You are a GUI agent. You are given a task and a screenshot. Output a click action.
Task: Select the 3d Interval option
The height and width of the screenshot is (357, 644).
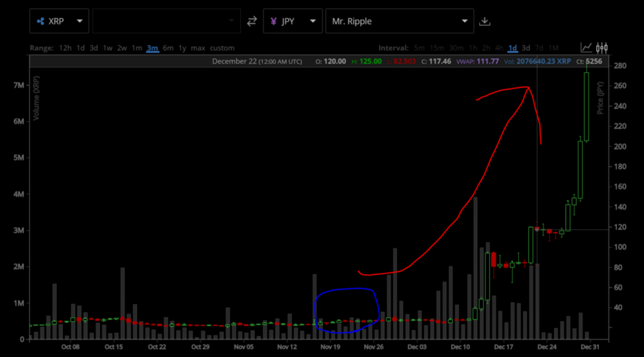[526, 48]
